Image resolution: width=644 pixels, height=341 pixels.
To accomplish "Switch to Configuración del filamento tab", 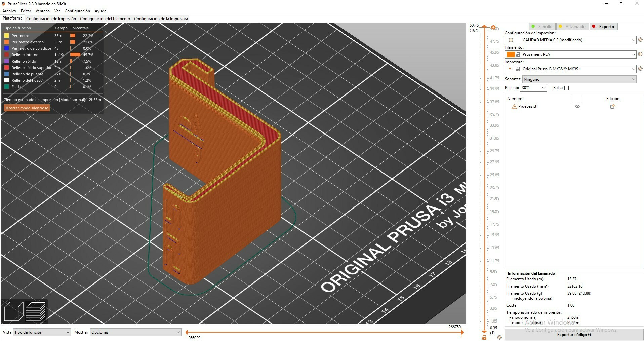I will [105, 19].
